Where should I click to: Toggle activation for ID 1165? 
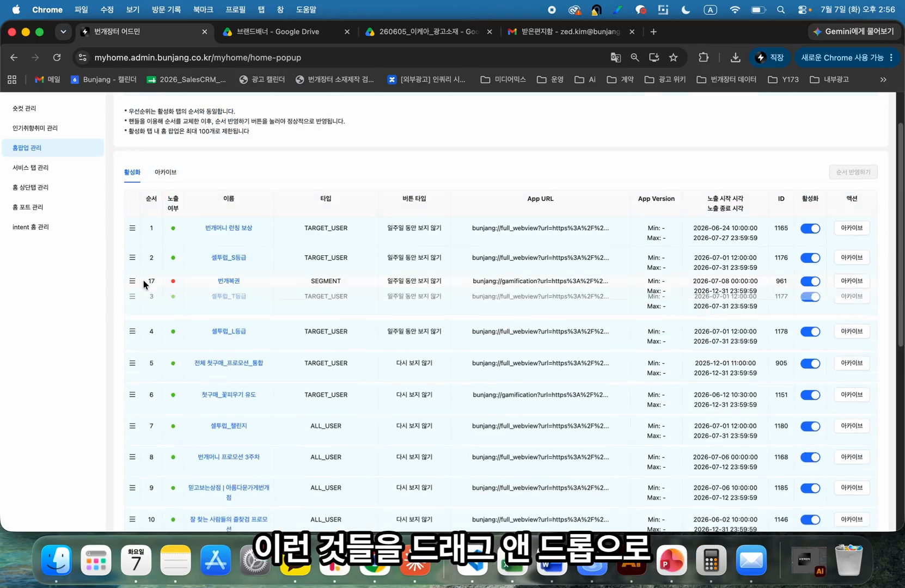810,229
